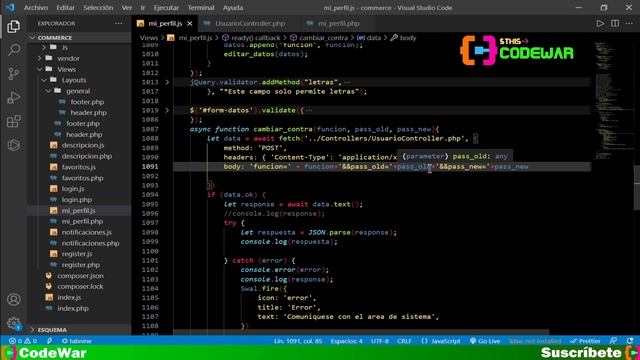Viewport: 640px width, 360px height.
Task: Start Go Live server
Action: pyautogui.click(x=485, y=341)
